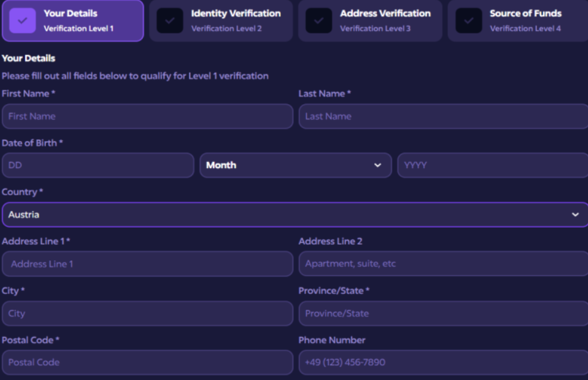Click the chevron arrow in Month selector
Image resolution: width=588 pixels, height=380 pixels.
pyautogui.click(x=377, y=165)
